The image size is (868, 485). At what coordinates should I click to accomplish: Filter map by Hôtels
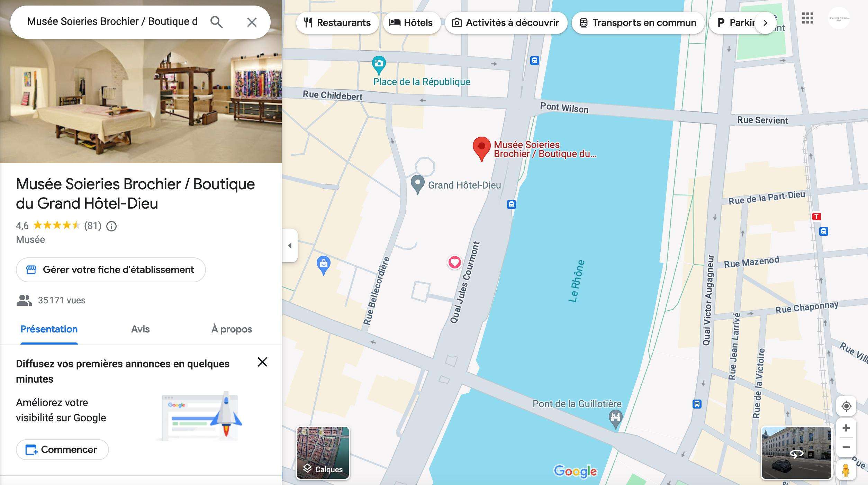[x=411, y=23]
